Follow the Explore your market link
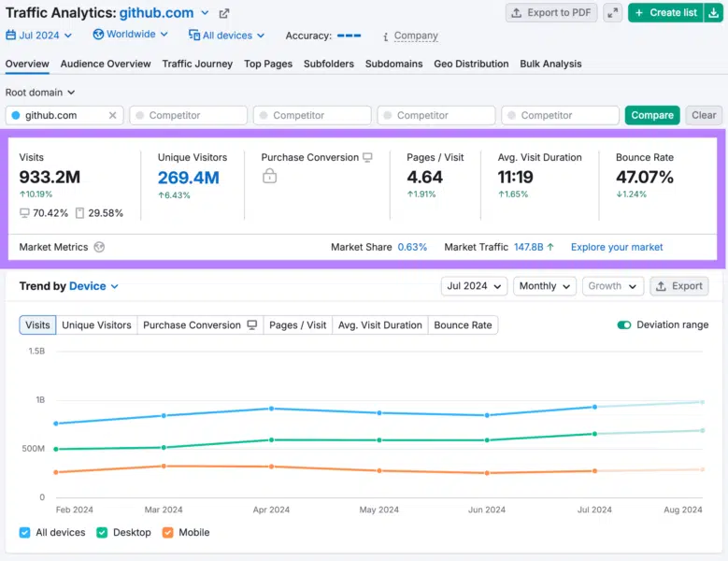 617,247
